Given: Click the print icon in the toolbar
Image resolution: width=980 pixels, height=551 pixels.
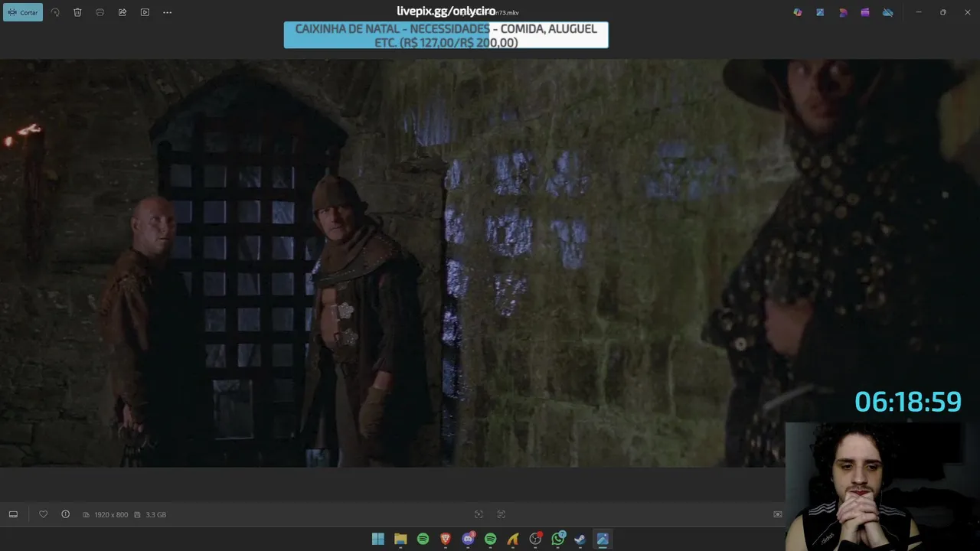Looking at the screenshot, I should coord(100,12).
